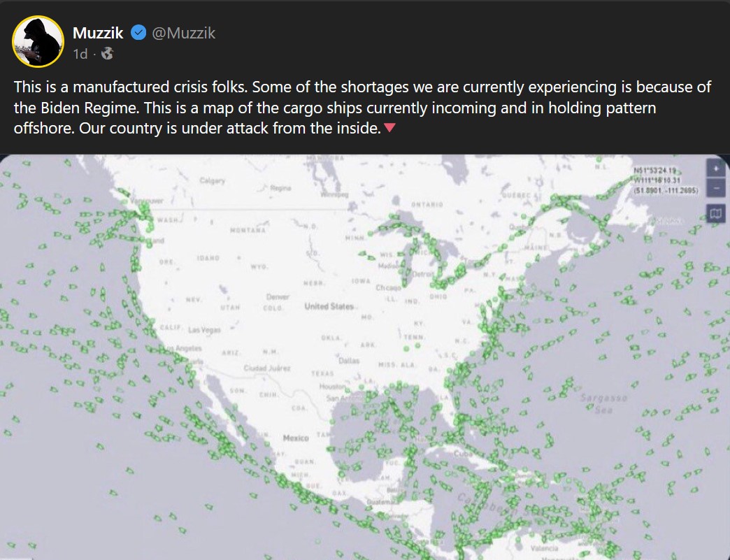
Task: Click the map zoom out minus button
Action: 715,187
